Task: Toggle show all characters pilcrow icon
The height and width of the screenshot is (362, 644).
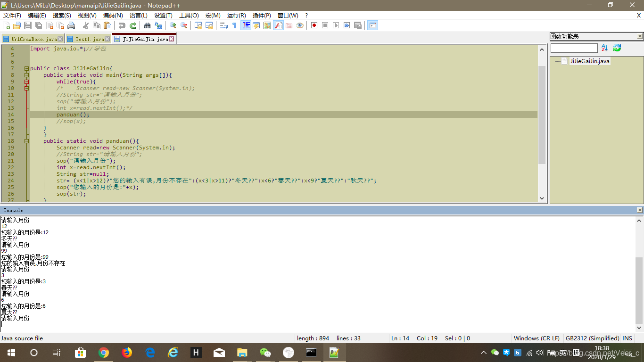Action: pos(234,25)
